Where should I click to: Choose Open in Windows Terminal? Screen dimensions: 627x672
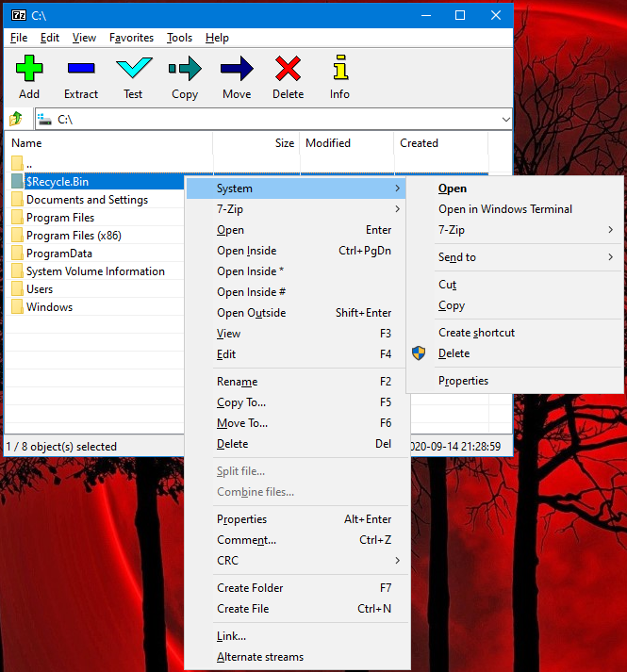click(x=515, y=208)
